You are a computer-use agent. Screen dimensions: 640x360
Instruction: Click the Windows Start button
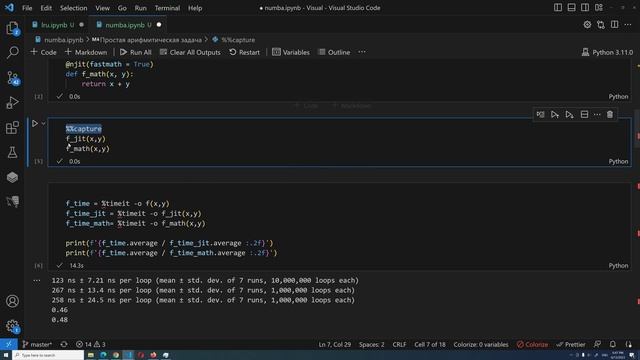(6, 355)
